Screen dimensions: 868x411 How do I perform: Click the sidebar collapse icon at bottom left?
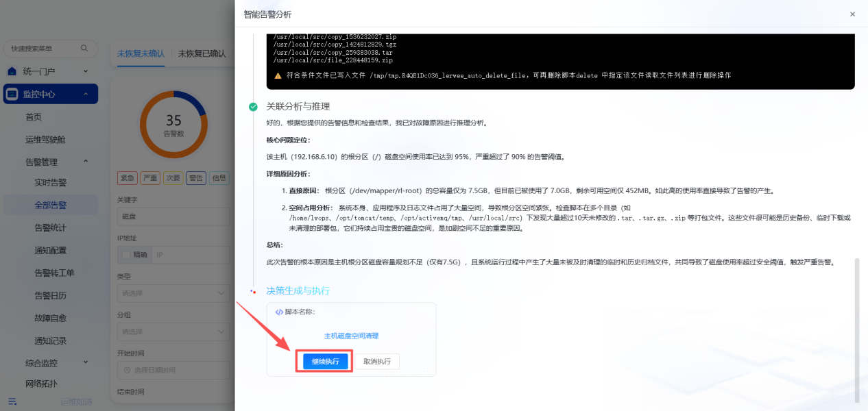[12, 401]
